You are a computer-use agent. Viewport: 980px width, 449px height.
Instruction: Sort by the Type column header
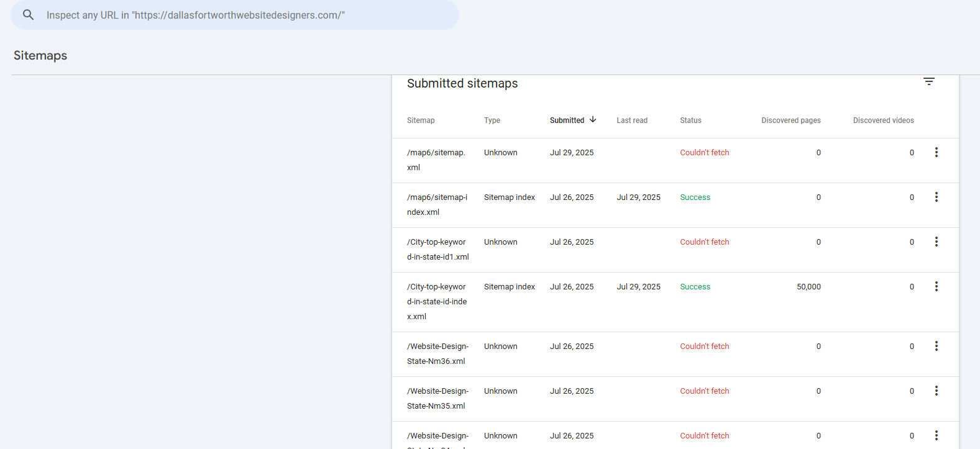492,120
